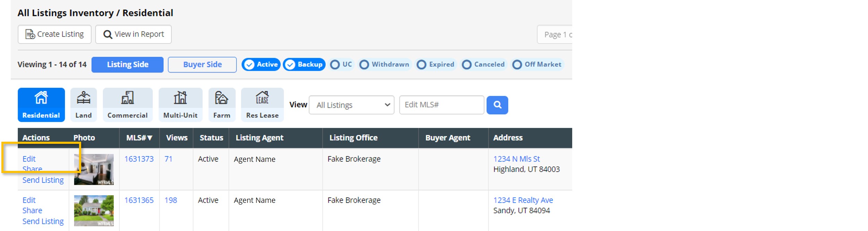This screenshot has height=231, width=868.
Task: Uncheck the Backup status filter
Action: 290,65
